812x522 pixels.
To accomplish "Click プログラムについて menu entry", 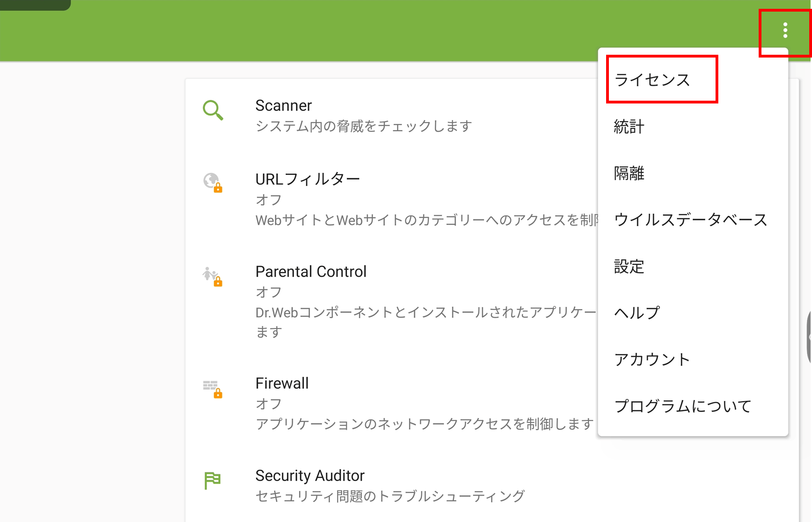I will [683, 406].
